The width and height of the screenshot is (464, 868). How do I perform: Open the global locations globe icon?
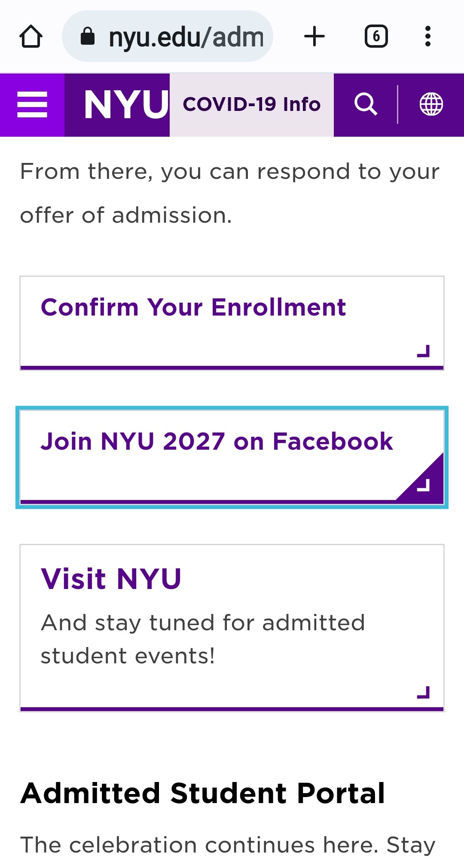[x=431, y=104]
